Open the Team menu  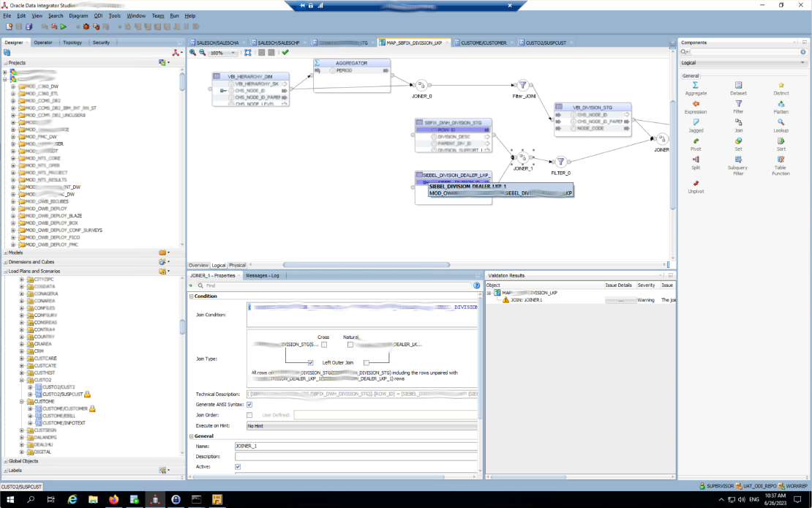point(158,15)
